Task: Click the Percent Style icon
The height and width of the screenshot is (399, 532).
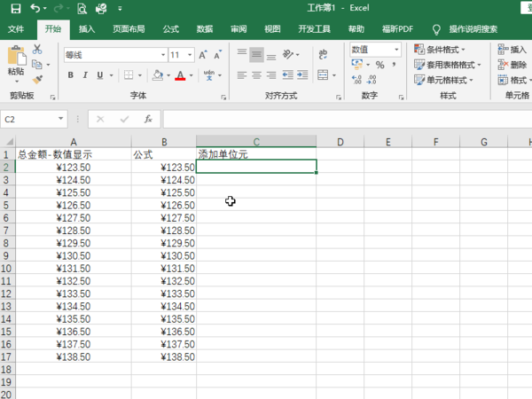Action: [x=379, y=66]
